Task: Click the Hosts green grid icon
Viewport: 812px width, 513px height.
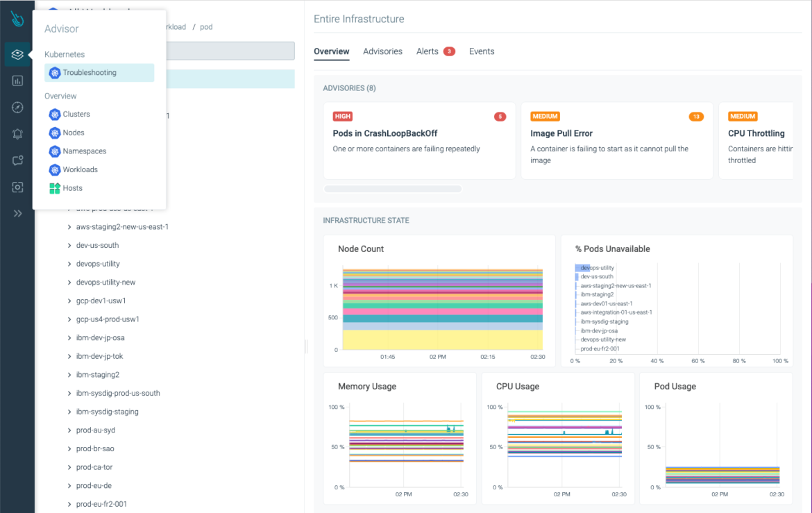Action: pyautogui.click(x=55, y=189)
